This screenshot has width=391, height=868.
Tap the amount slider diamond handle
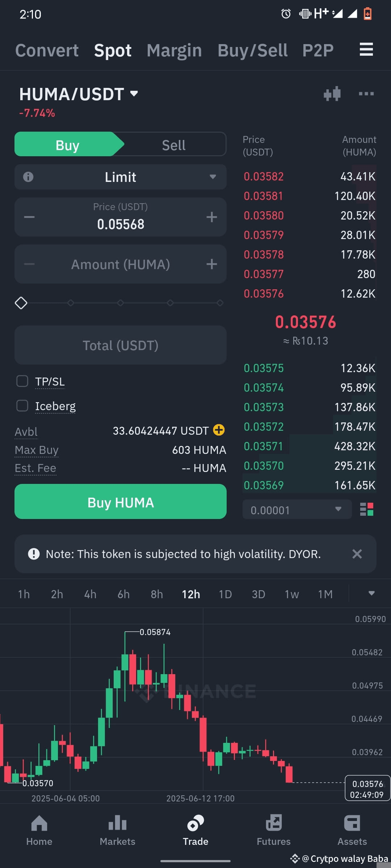click(x=21, y=303)
